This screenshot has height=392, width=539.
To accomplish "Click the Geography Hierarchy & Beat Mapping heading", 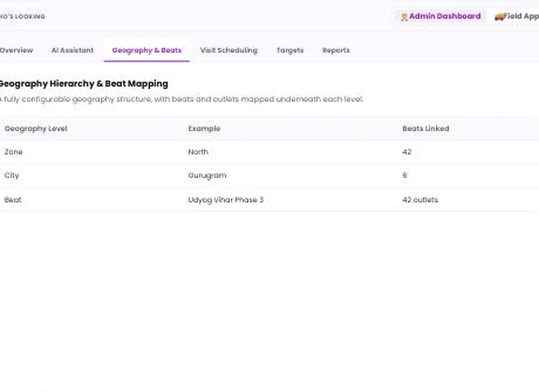I will click(x=83, y=83).
